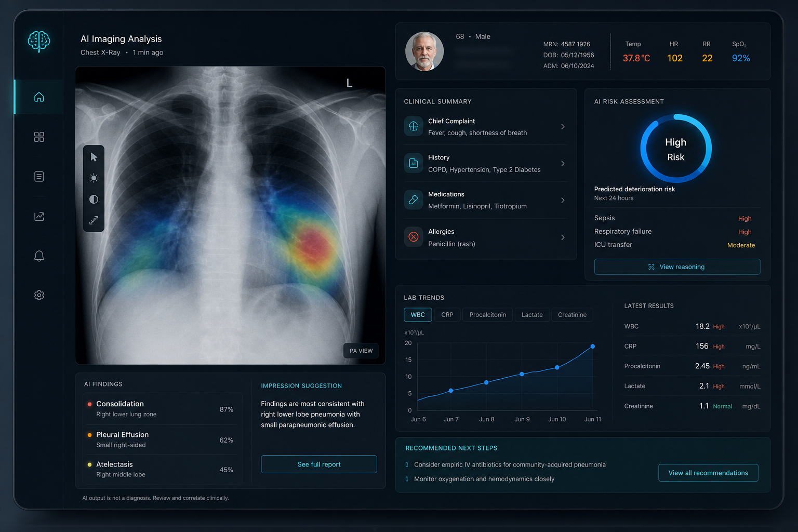Select the Atelectasis finding row
This screenshot has height=532, width=798.
point(163,469)
